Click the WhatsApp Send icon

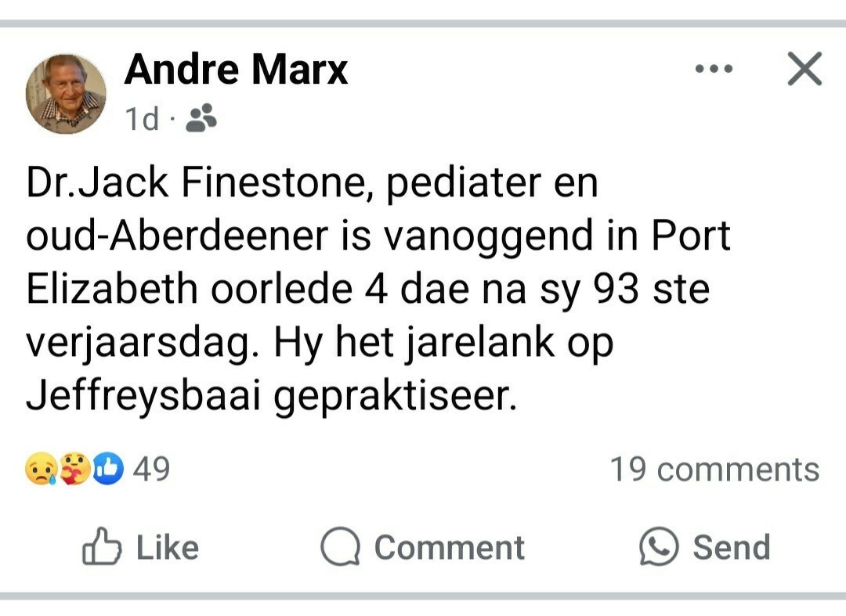click(x=658, y=547)
